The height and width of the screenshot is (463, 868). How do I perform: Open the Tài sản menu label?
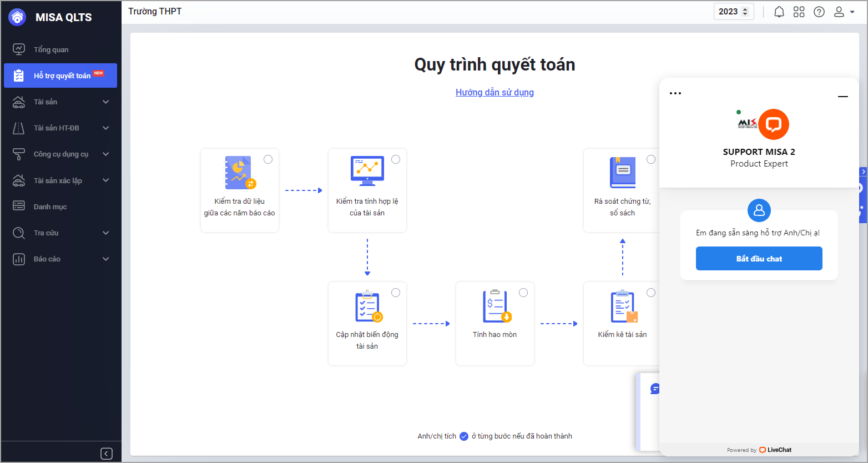click(46, 102)
